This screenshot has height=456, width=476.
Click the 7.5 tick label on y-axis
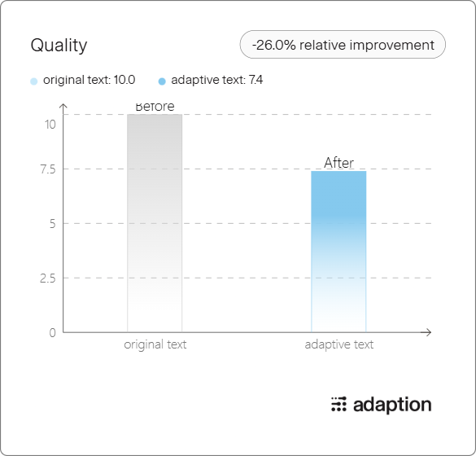coord(48,169)
